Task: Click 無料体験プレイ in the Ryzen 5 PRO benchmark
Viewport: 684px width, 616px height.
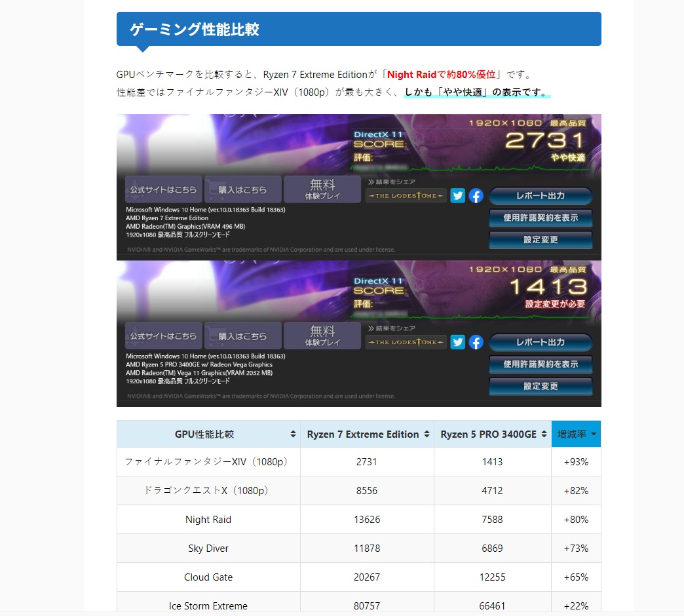Action: coord(322,336)
